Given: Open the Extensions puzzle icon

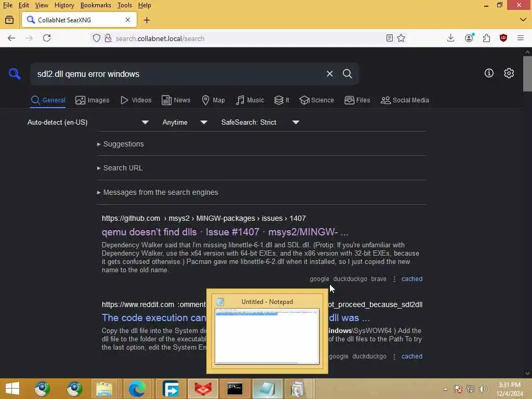Looking at the screenshot, I should point(486,38).
